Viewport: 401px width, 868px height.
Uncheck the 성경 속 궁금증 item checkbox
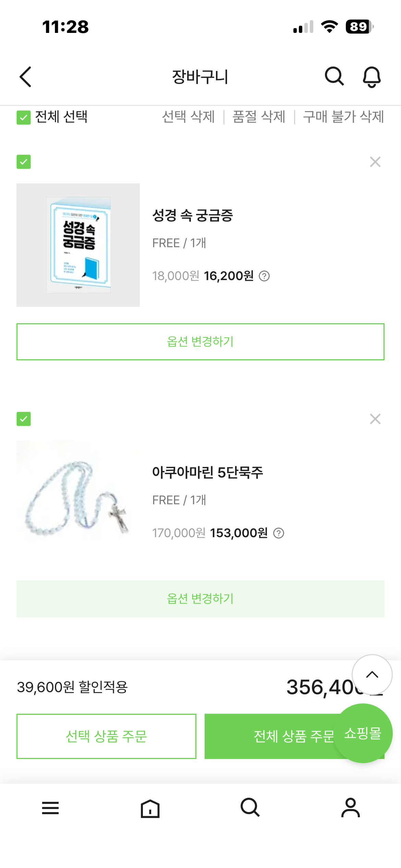pos(24,162)
